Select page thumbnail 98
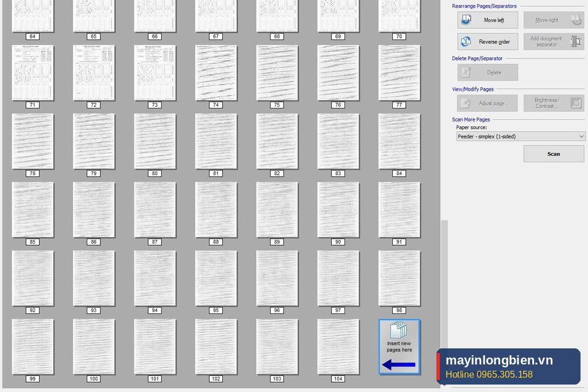The height and width of the screenshot is (392, 588). pyautogui.click(x=400, y=278)
